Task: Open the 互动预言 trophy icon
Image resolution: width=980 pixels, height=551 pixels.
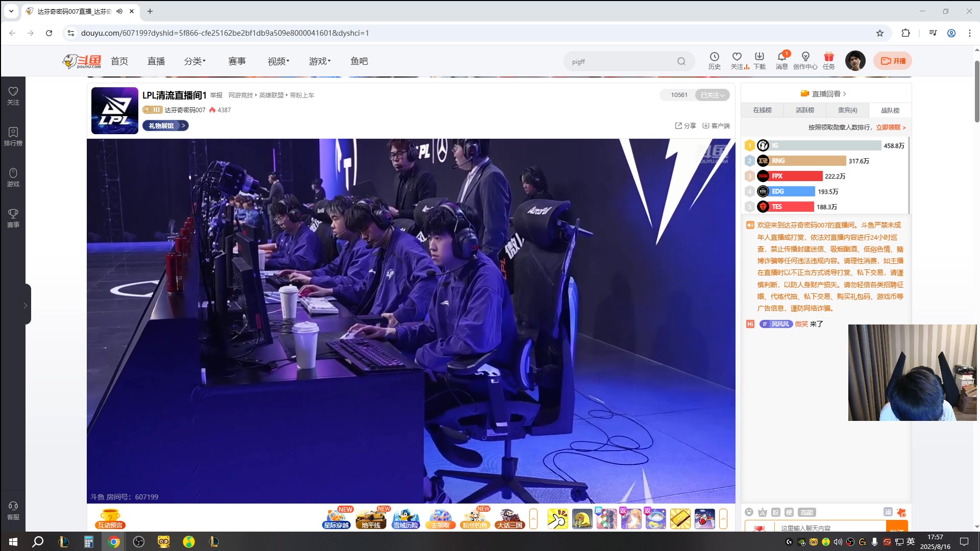Action: coord(110,519)
